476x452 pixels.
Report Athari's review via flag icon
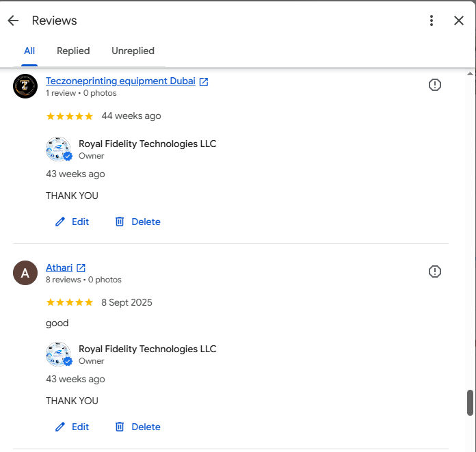pyautogui.click(x=435, y=271)
